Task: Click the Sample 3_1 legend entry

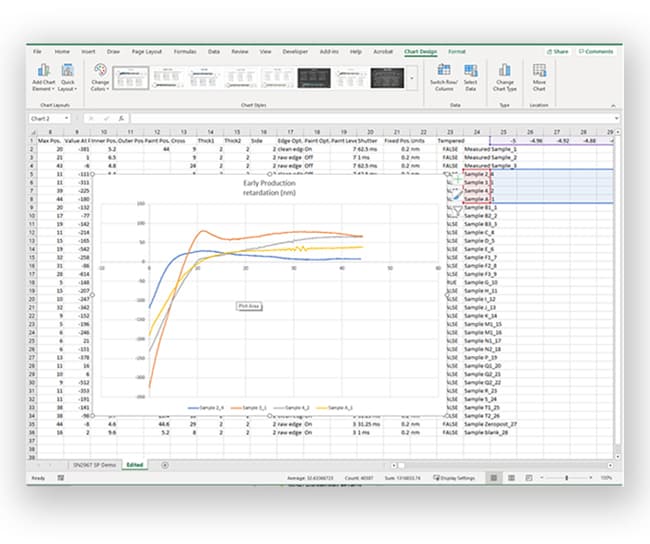Action: tap(249, 408)
